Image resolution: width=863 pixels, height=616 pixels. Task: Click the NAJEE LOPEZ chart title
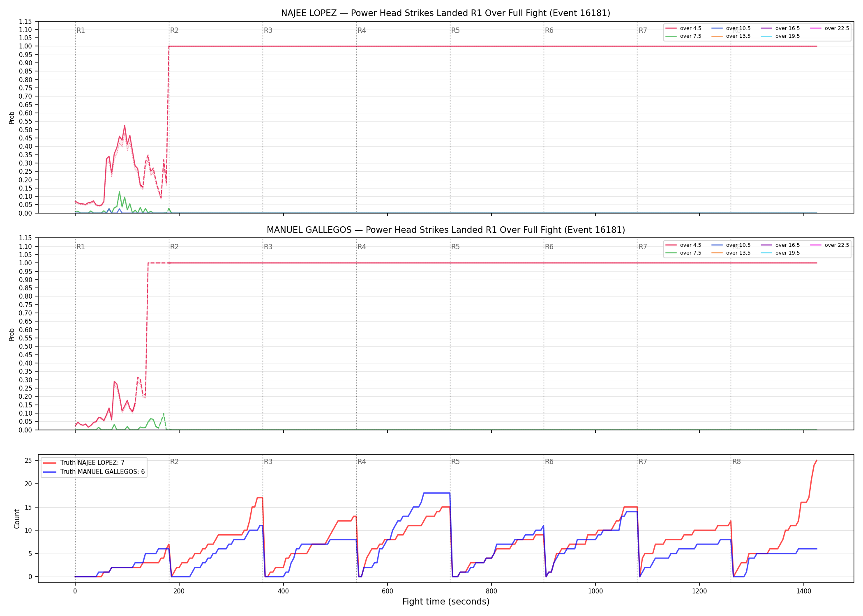tap(445, 13)
